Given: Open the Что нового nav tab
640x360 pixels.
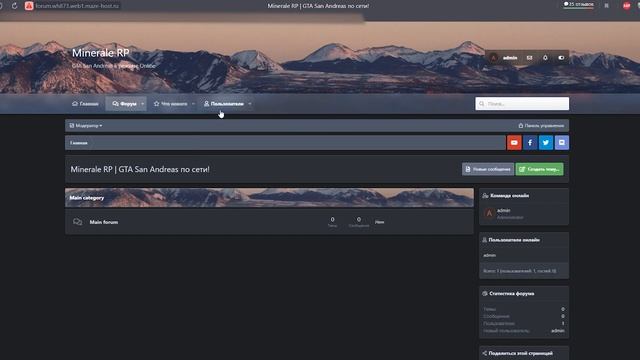Looking at the screenshot, I should pyautogui.click(x=170, y=104).
